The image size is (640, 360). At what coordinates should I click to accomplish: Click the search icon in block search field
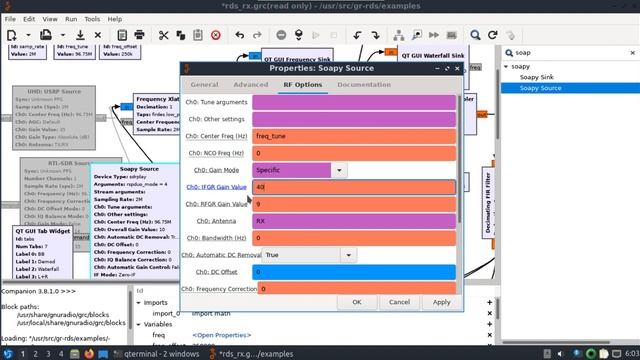coord(509,53)
